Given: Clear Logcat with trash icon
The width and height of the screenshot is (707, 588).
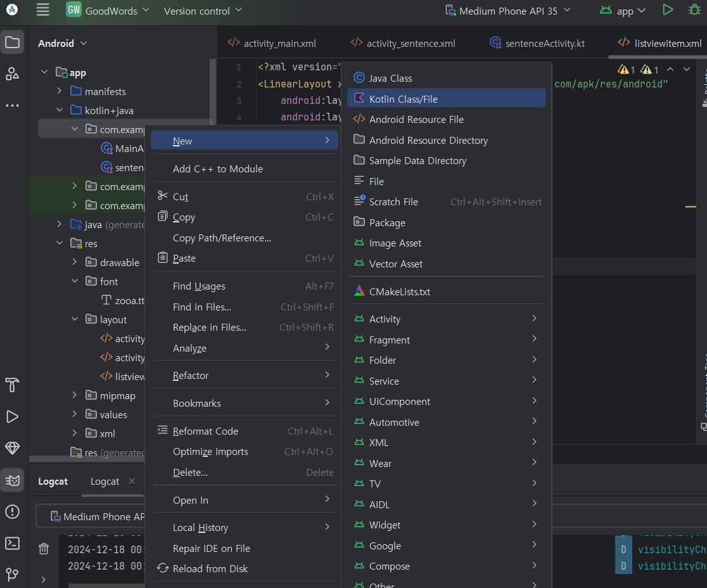Looking at the screenshot, I should pyautogui.click(x=44, y=549).
